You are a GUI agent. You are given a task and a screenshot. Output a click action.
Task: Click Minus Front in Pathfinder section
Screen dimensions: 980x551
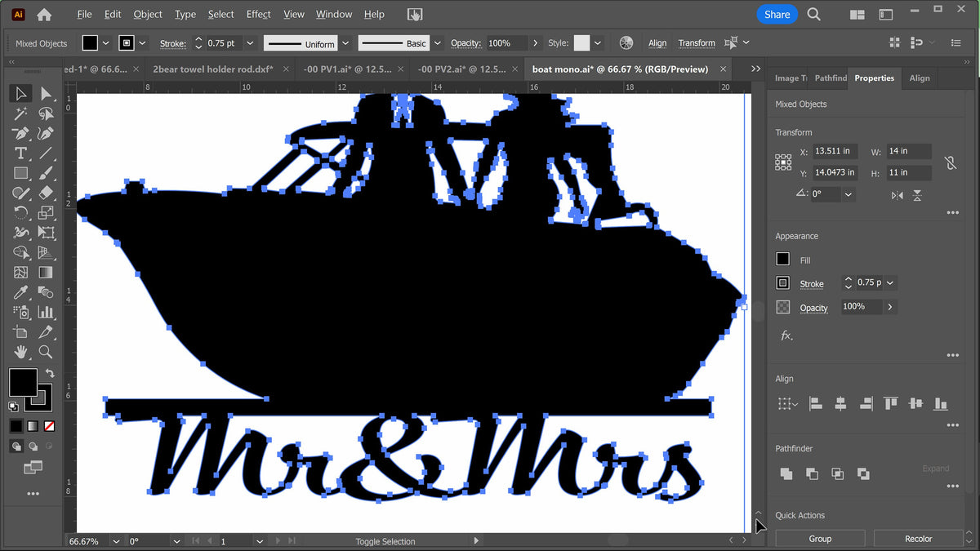click(812, 473)
